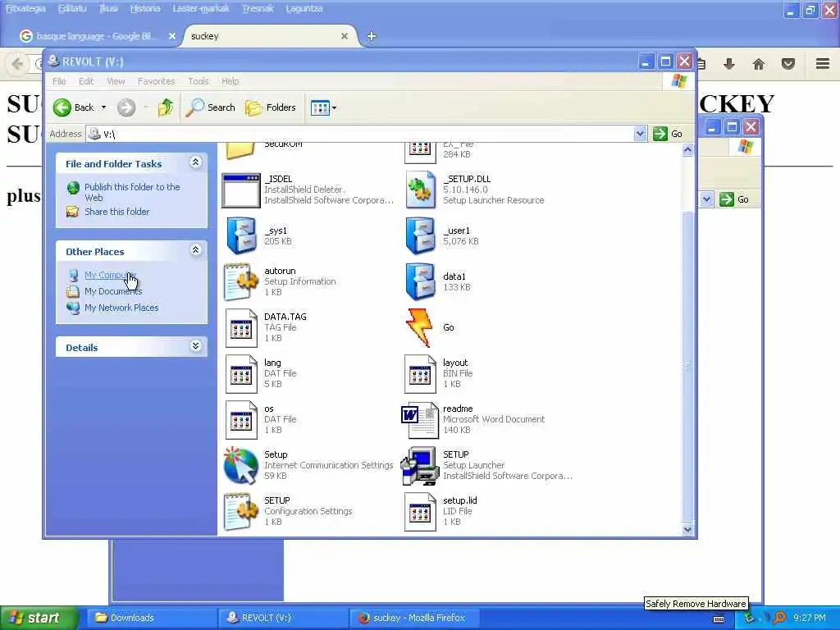Click Publish this folder to the Web
The height and width of the screenshot is (630, 840).
tap(132, 192)
